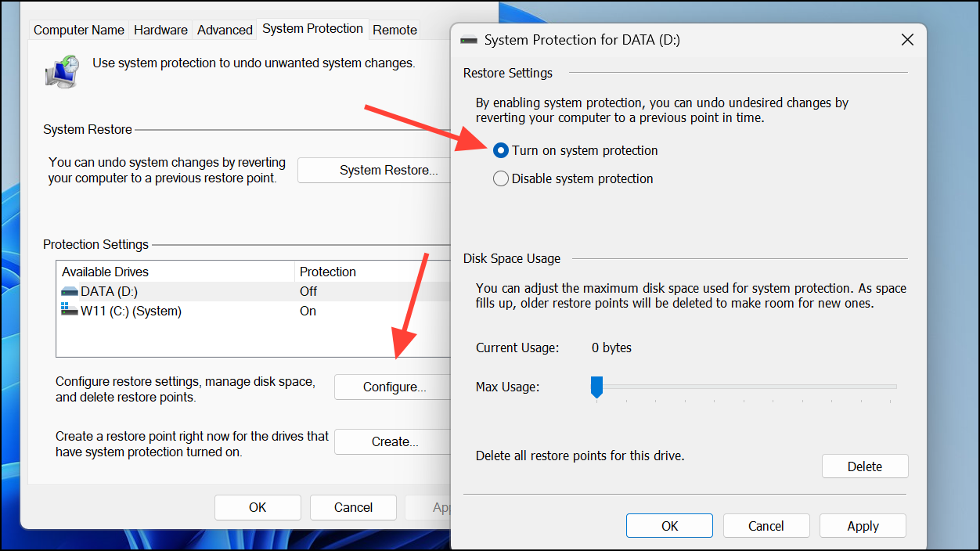Image resolution: width=980 pixels, height=551 pixels.
Task: Click the Max Usage slider handle
Action: 596,386
